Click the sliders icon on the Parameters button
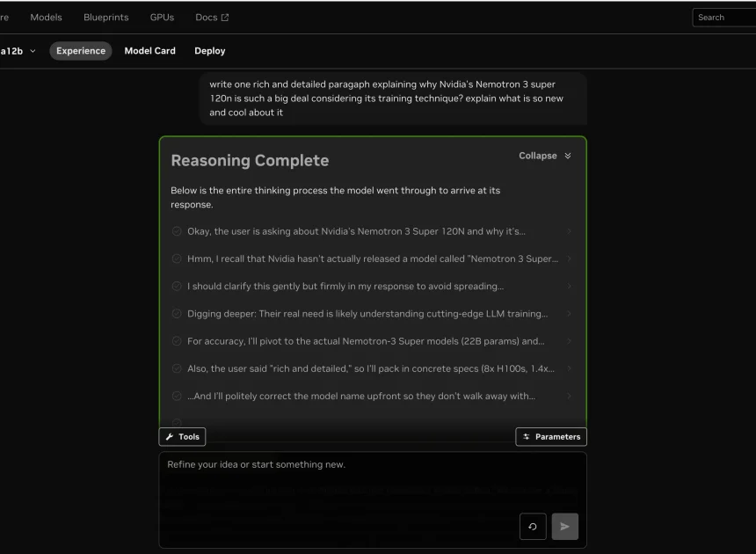Screen dimensions: 756x554 point(526,436)
